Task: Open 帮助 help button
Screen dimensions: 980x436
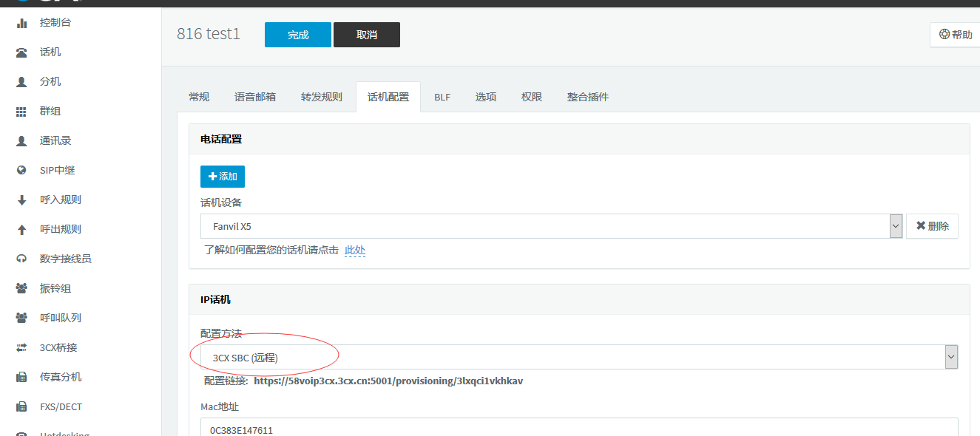Action: coord(955,35)
